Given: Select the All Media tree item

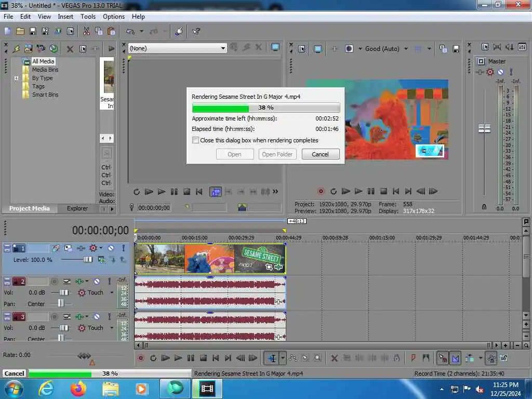Looking at the screenshot, I should coord(43,61).
